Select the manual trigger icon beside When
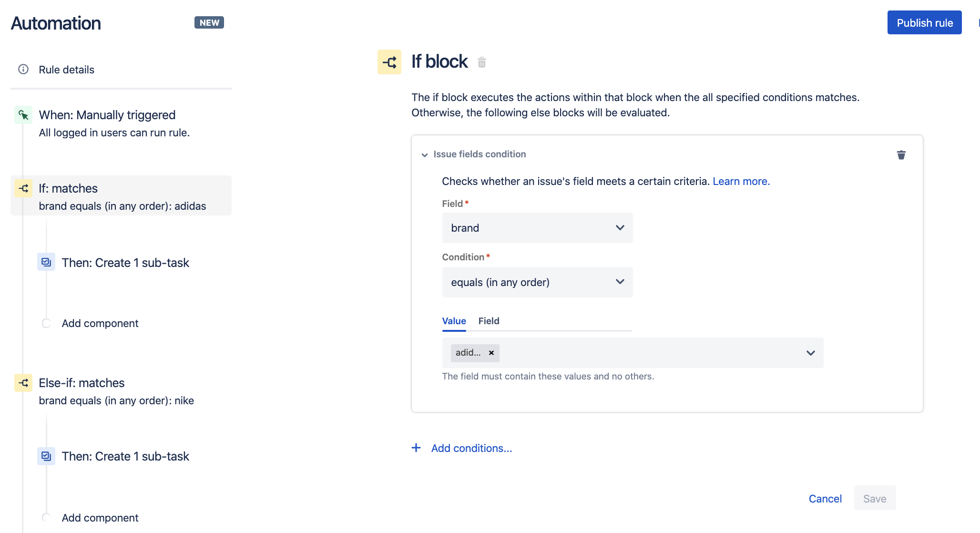The width and height of the screenshot is (980, 533). coord(23,114)
